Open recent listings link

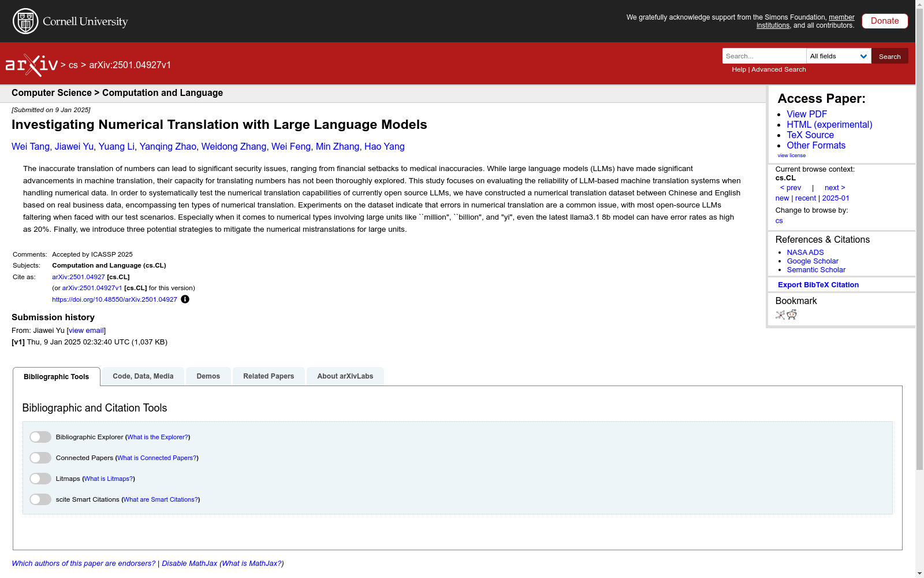806,198
